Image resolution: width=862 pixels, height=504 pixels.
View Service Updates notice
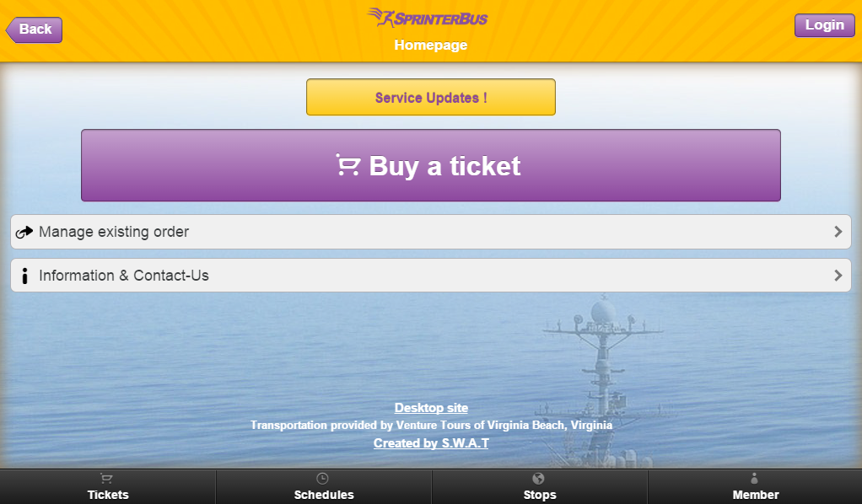click(x=431, y=97)
